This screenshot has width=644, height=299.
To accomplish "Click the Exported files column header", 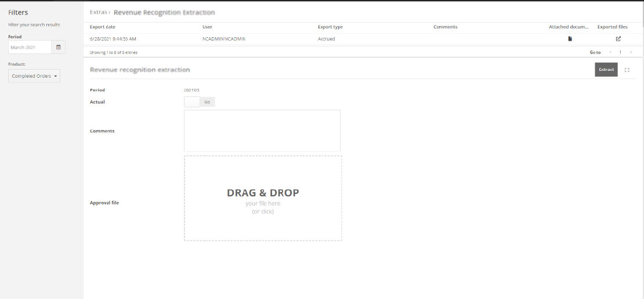I will [x=612, y=27].
